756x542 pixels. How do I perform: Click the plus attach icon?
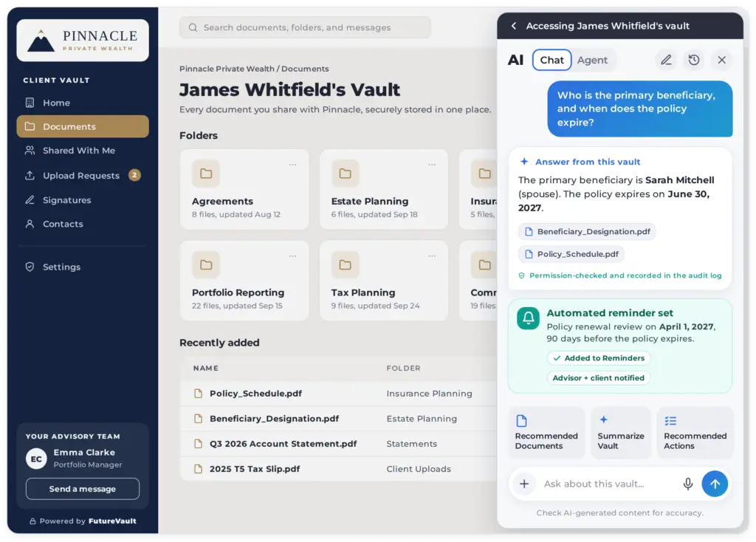[524, 484]
